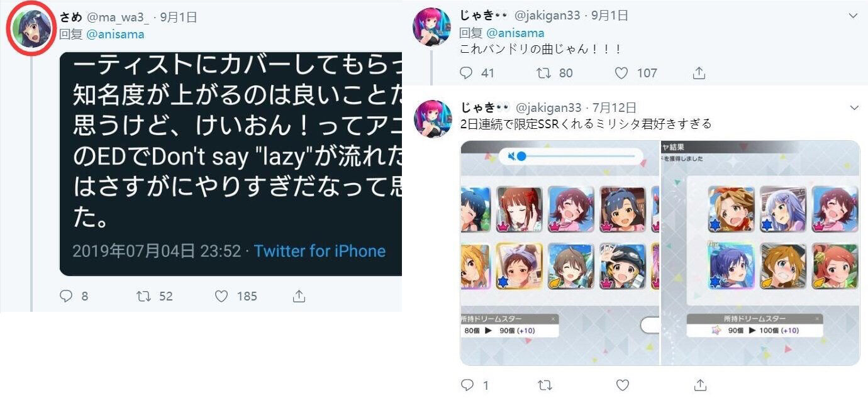Screen dimensions: 868x408
Task: Open dropdown menu on September 1 jakigan33 tweet
Action: pos(854,16)
